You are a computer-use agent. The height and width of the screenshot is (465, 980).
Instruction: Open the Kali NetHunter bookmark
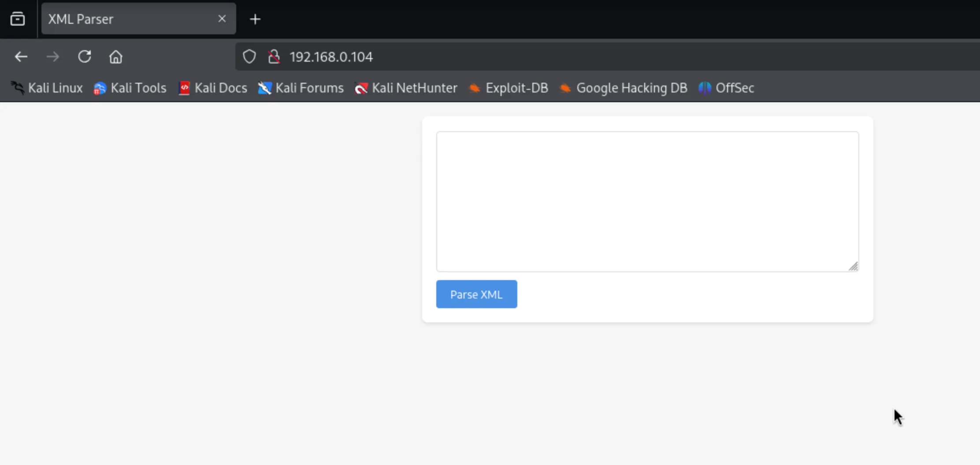click(406, 88)
